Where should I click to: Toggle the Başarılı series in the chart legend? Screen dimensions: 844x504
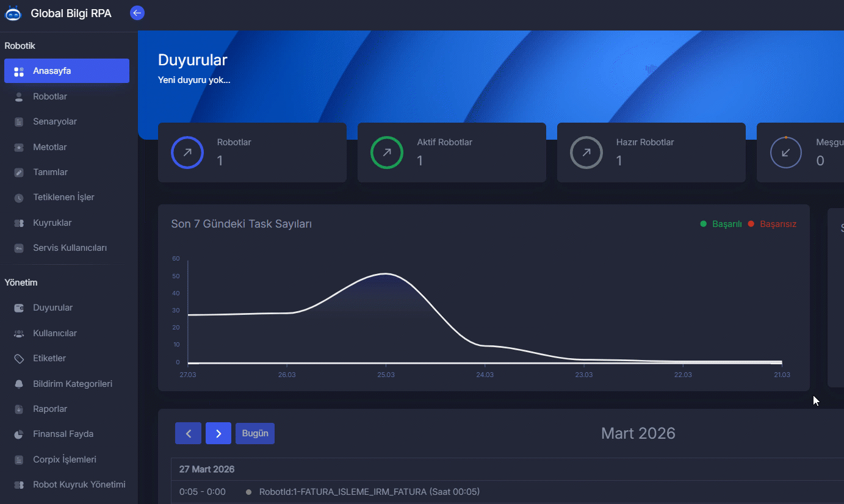pyautogui.click(x=722, y=224)
